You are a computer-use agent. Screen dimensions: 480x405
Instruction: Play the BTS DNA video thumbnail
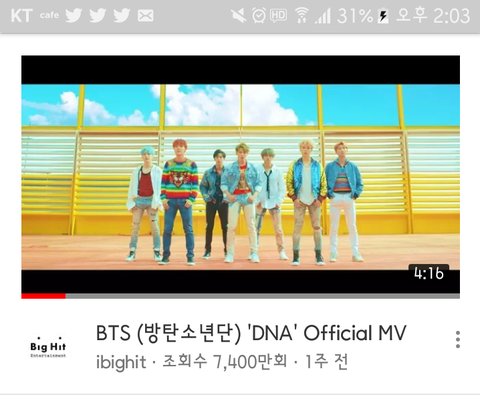[241, 175]
